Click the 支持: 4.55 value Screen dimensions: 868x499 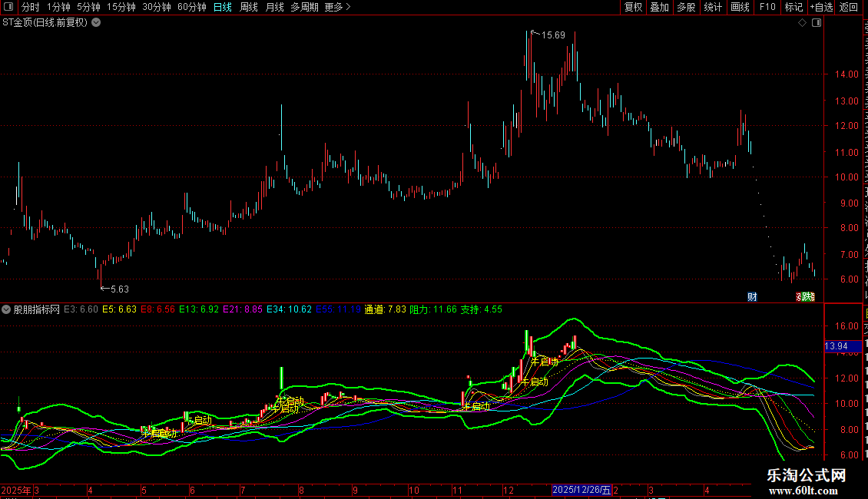click(482, 309)
